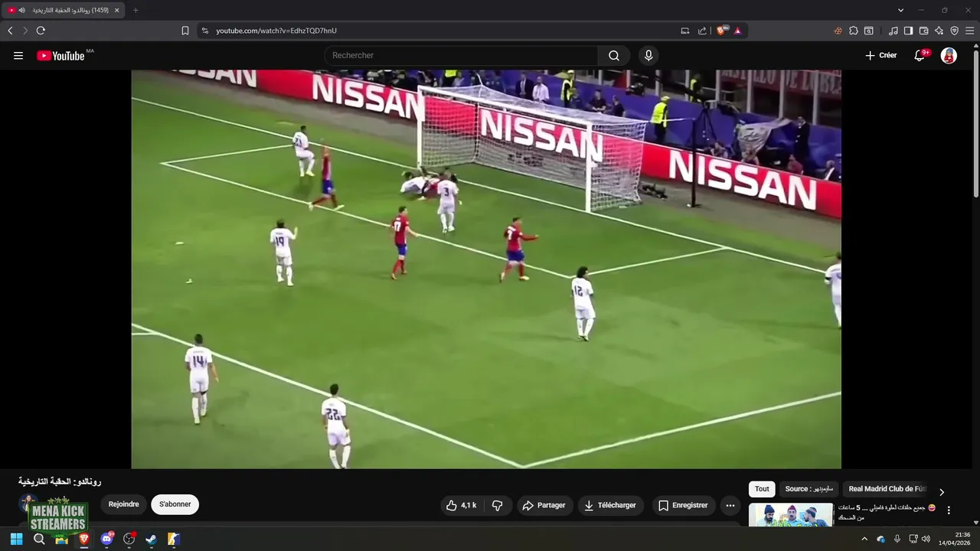
Task: Click the Enregistrer save button
Action: coord(684,505)
